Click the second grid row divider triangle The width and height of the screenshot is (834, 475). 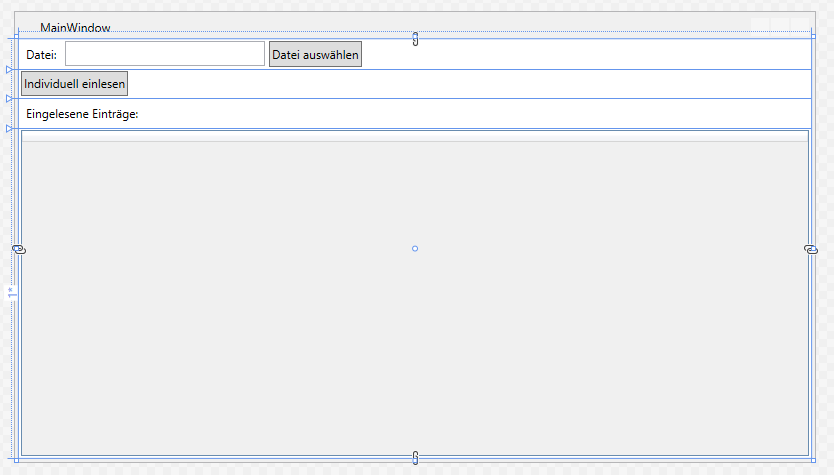click(x=9, y=99)
